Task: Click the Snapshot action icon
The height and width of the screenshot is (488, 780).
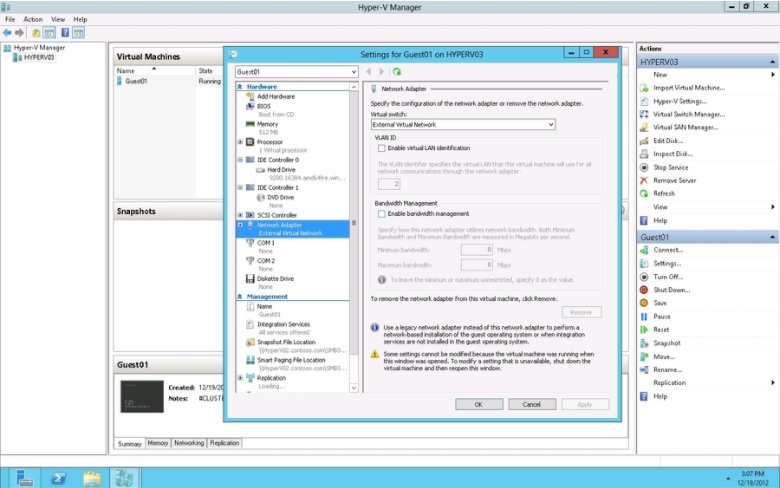Action: (x=644, y=343)
